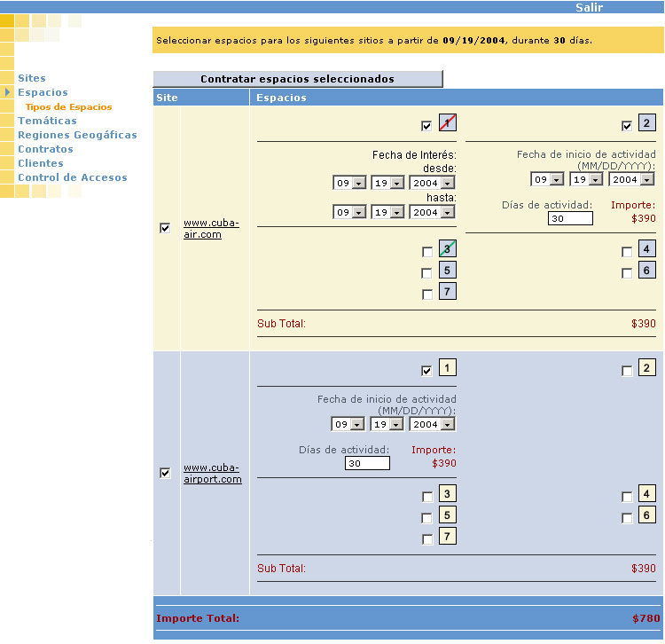Click space icon 6 in cuba-airport.com row
Viewport: 665px width, 644px height.
click(647, 515)
